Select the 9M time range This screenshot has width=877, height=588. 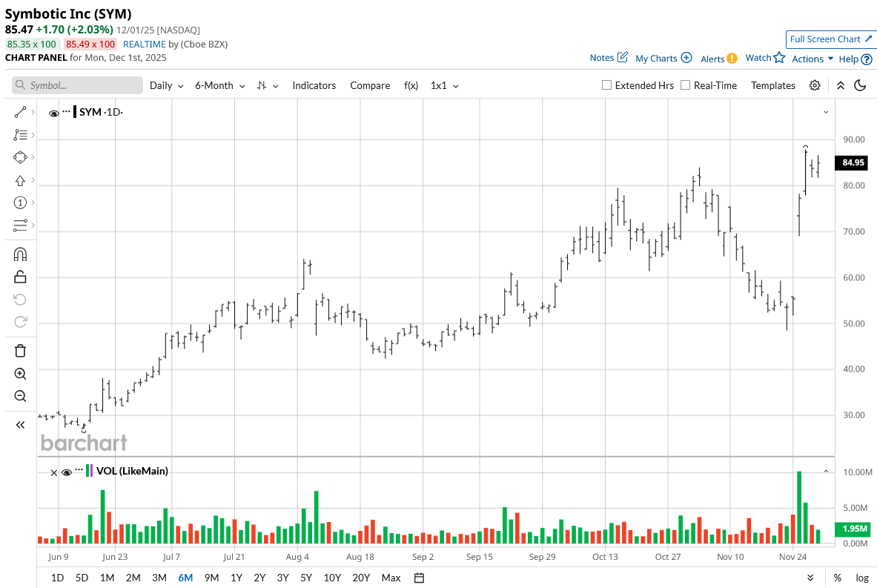click(x=211, y=578)
